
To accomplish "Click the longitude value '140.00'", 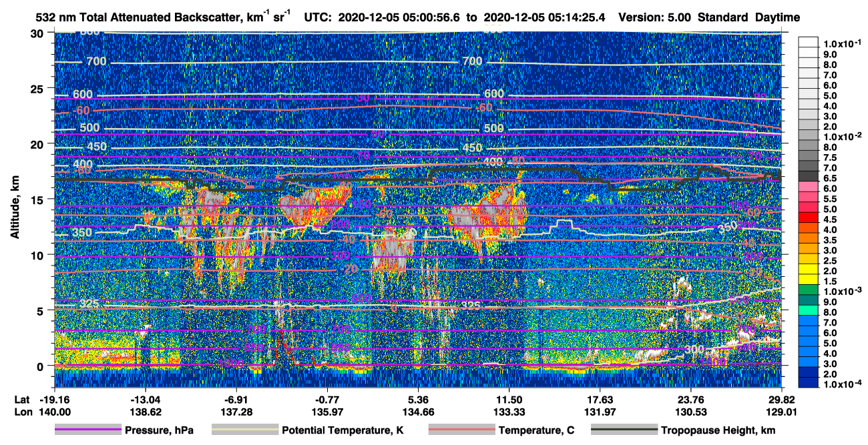I will coord(54,412).
